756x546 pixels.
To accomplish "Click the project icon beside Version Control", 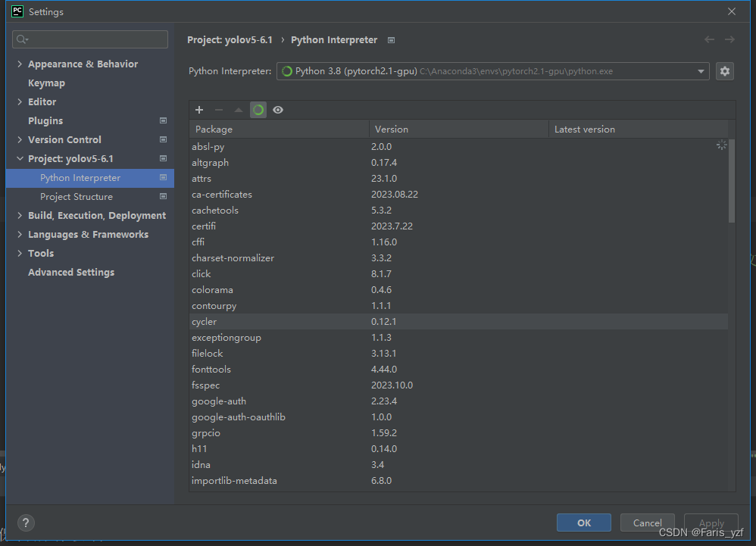I will [163, 139].
